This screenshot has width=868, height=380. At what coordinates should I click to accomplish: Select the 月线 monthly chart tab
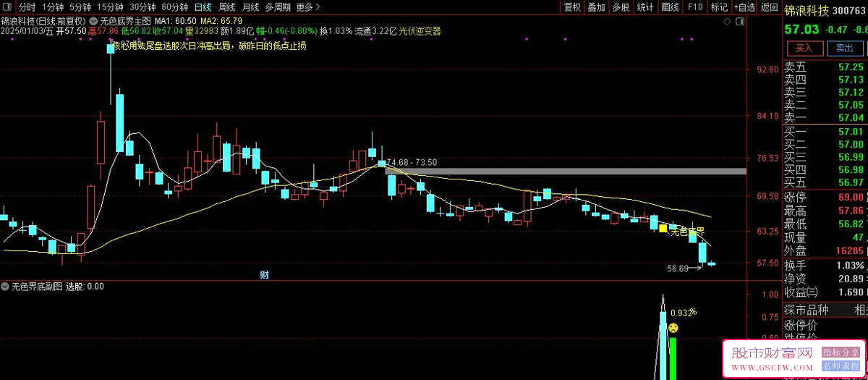(250, 7)
